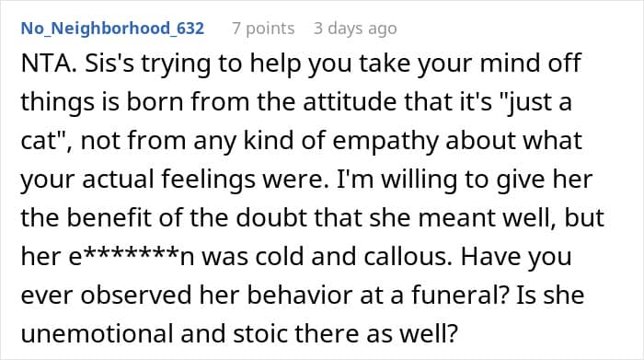Click the word "unemotional" on the last line
Viewport: 644px width, 360px height.
click(x=97, y=333)
